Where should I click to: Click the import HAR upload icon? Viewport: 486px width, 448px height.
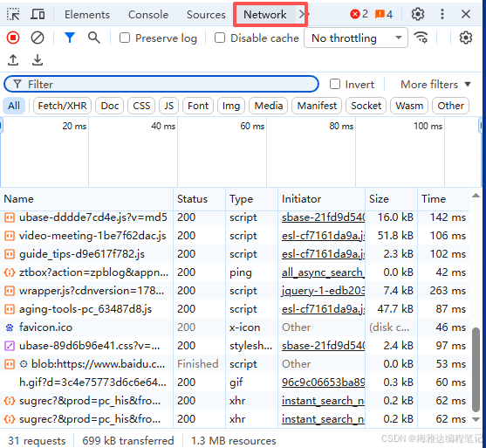pyautogui.click(x=13, y=60)
